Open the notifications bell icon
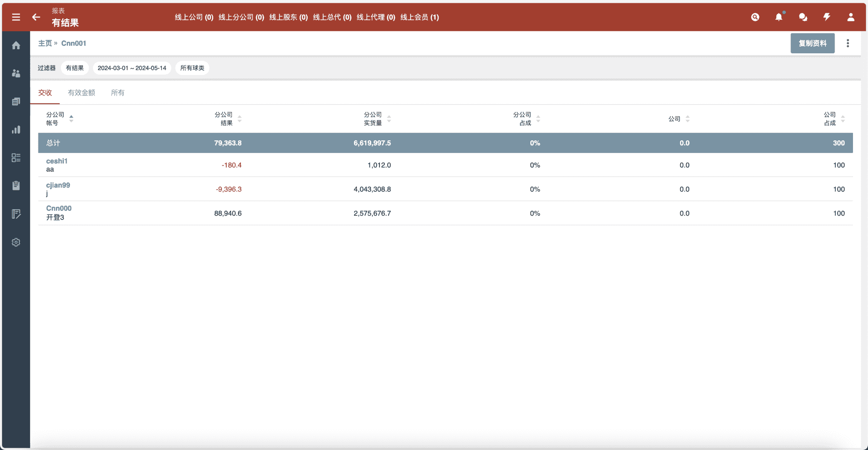 coord(778,17)
